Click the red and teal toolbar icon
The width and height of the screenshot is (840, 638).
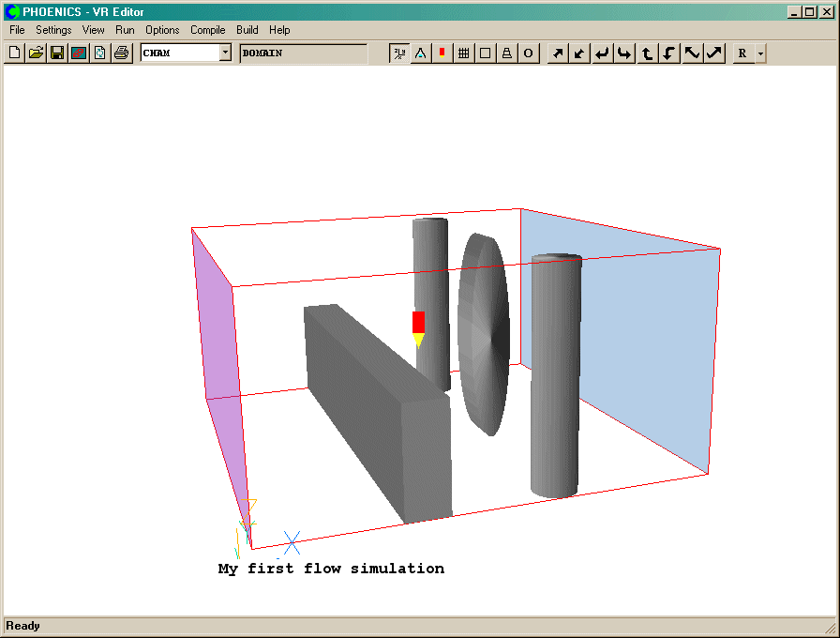[x=79, y=53]
